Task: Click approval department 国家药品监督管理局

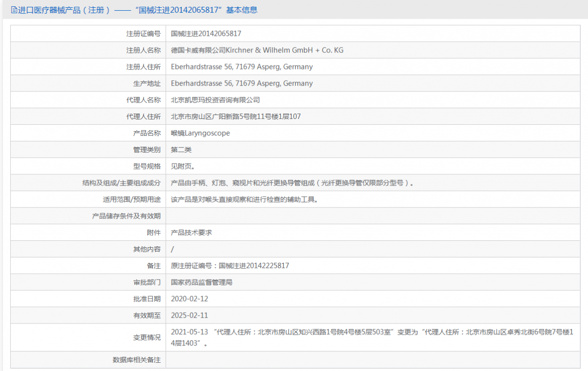Action: coord(201,282)
